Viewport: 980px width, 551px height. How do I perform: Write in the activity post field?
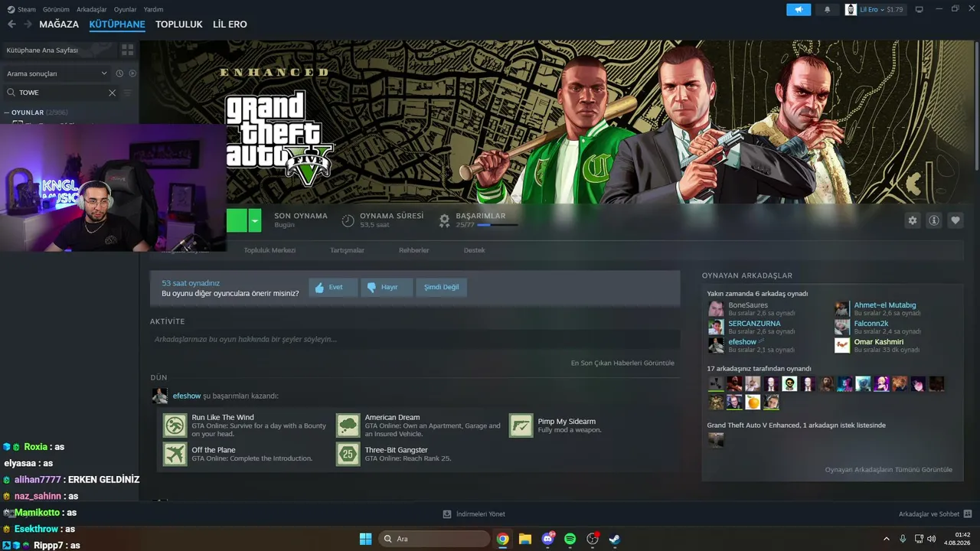415,340
